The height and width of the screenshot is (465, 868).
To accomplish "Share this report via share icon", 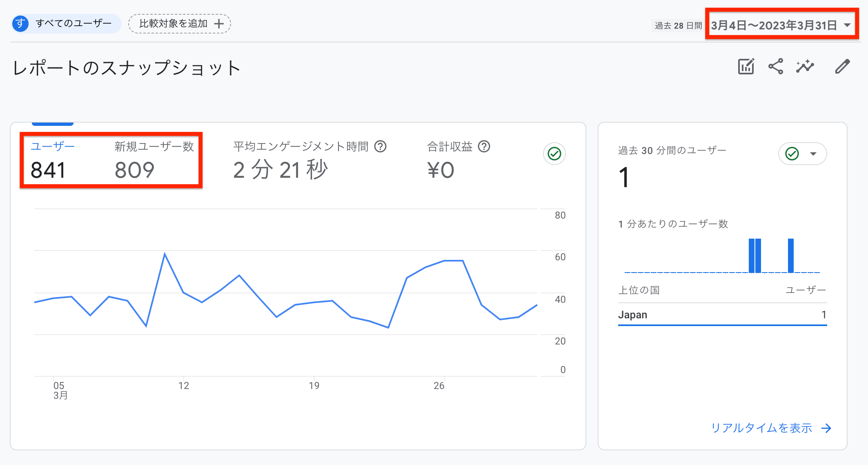I will [776, 66].
